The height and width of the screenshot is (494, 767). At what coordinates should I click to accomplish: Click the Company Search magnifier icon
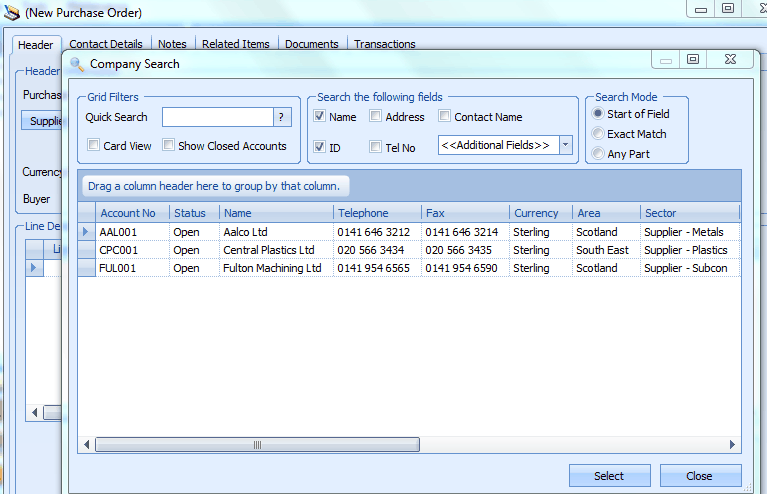click(77, 64)
